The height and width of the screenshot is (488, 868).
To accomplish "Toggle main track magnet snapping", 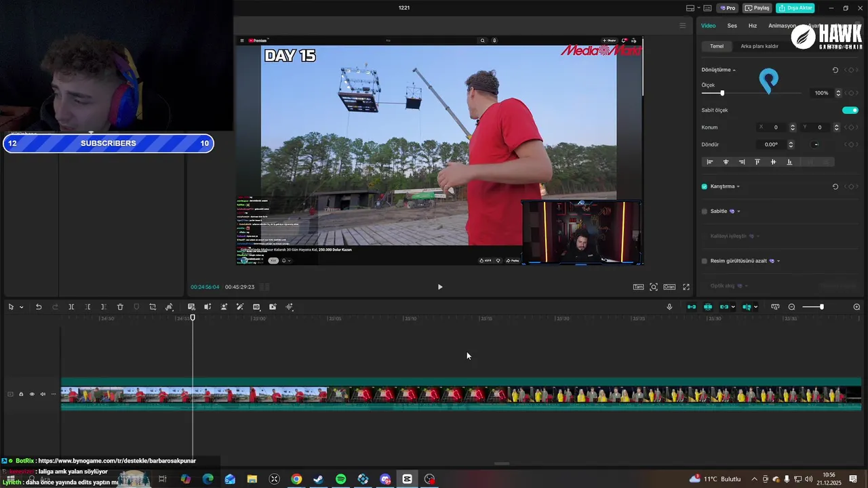I will point(692,307).
